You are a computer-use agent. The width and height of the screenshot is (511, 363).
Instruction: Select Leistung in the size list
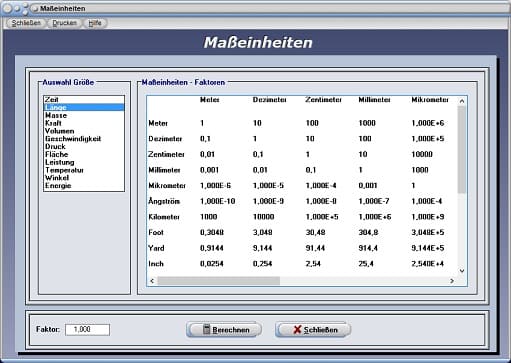84,162
